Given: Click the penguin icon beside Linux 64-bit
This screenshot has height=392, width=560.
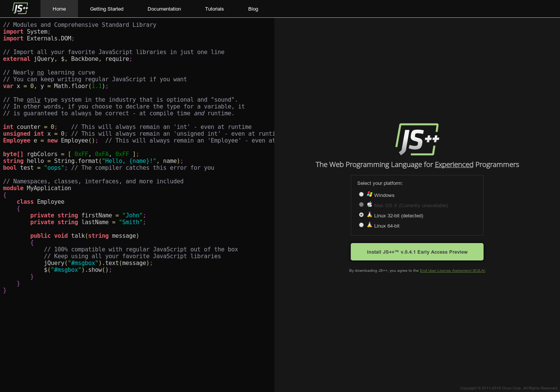Looking at the screenshot, I should click(x=369, y=225).
